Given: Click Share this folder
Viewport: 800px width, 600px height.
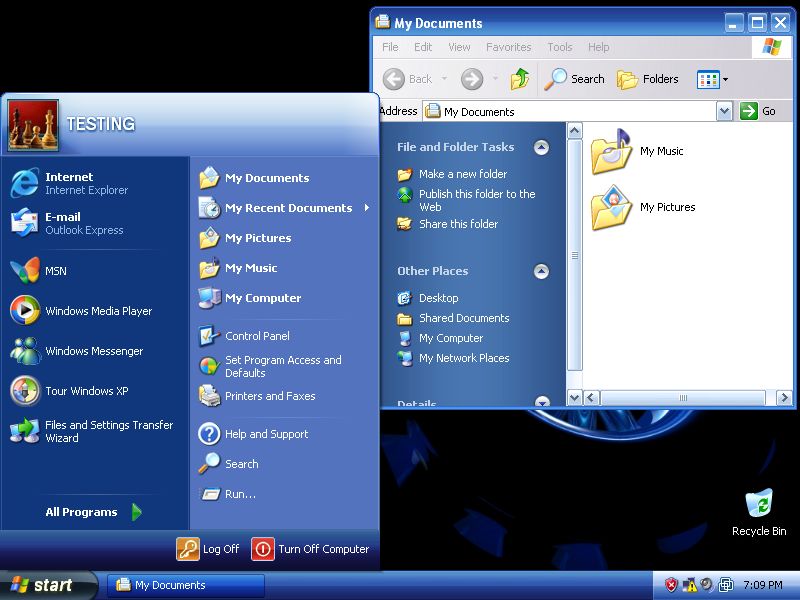Looking at the screenshot, I should 447,224.
